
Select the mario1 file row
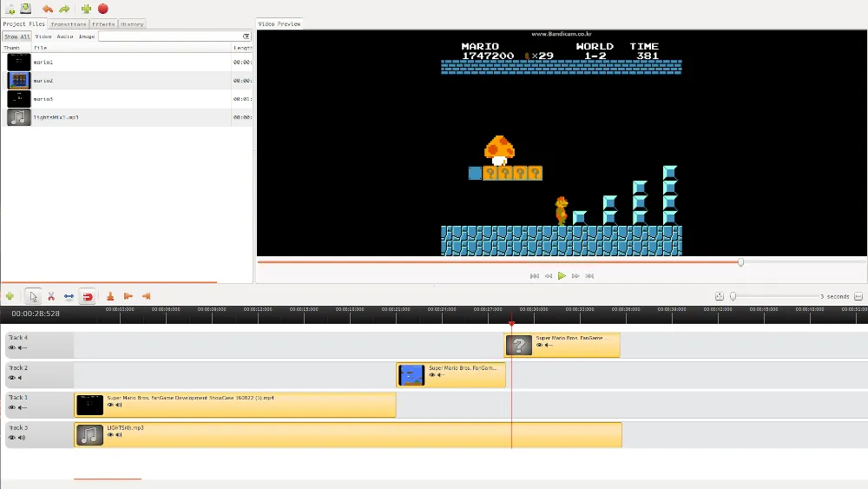coord(128,62)
